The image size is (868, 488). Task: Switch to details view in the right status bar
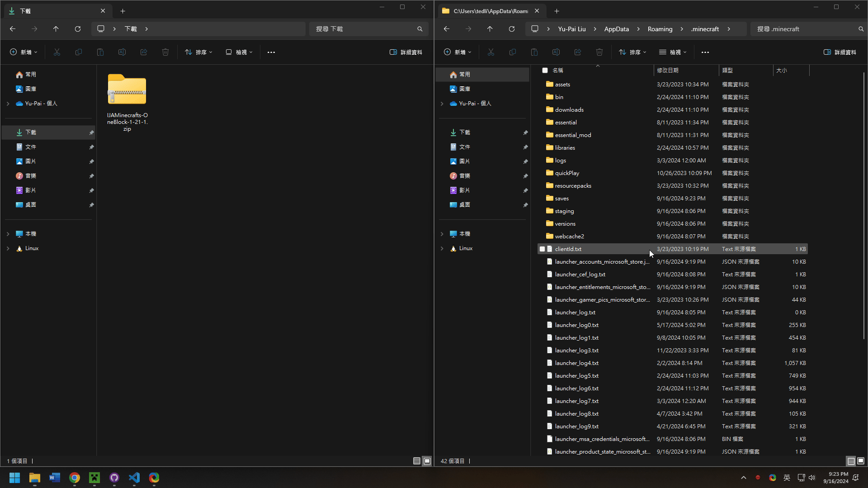pos(851,461)
